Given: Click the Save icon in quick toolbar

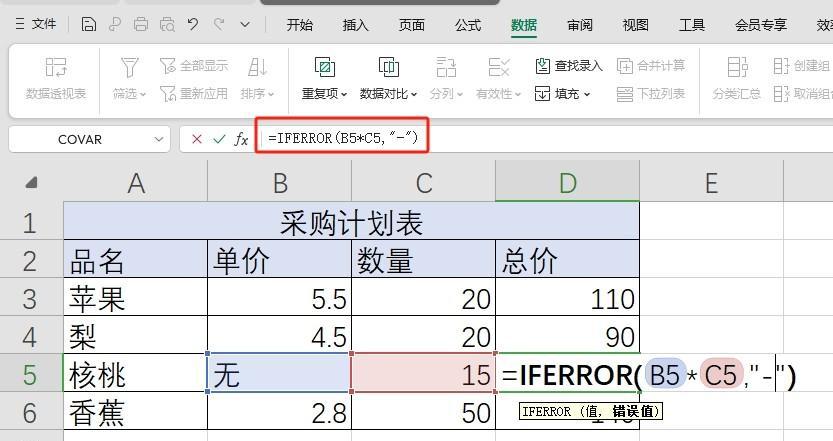Looking at the screenshot, I should [89, 24].
